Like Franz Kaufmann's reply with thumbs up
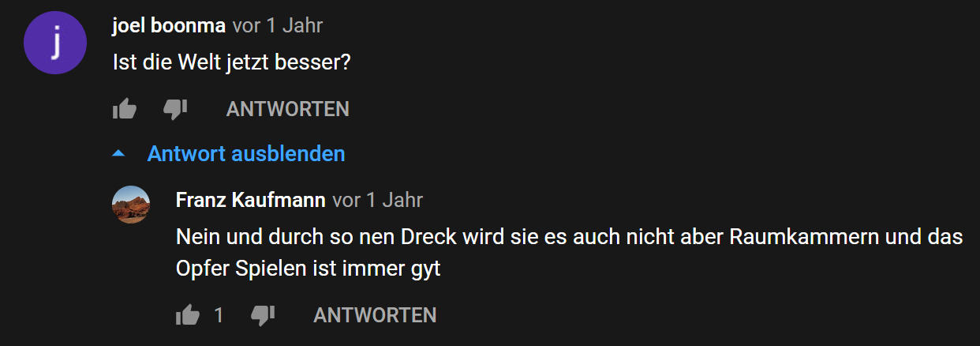The width and height of the screenshot is (980, 346). point(188,316)
